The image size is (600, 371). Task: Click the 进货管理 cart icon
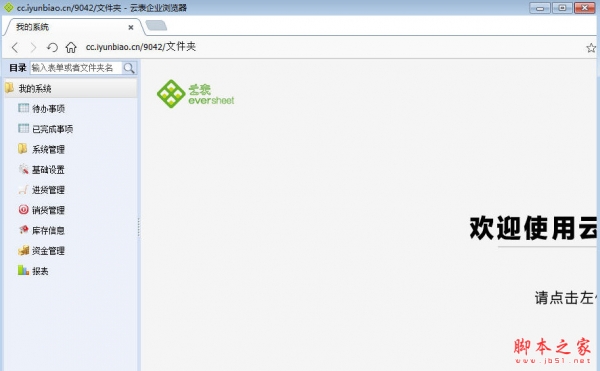(23, 189)
